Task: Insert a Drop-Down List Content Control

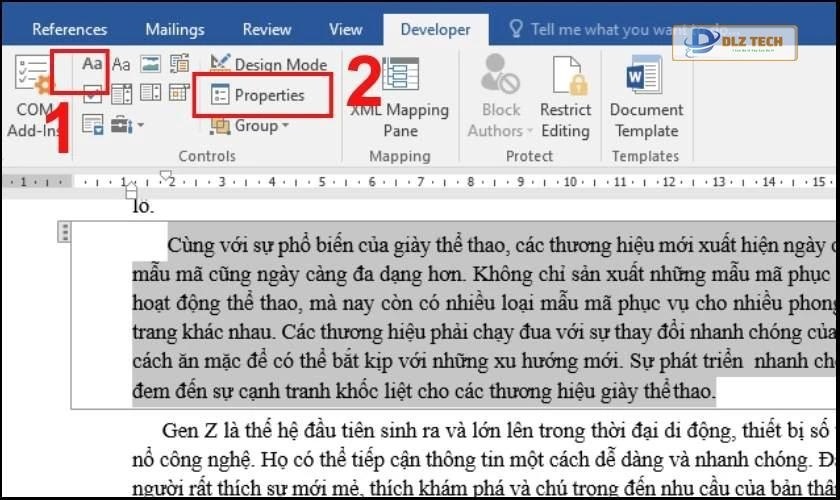Action: [x=150, y=94]
